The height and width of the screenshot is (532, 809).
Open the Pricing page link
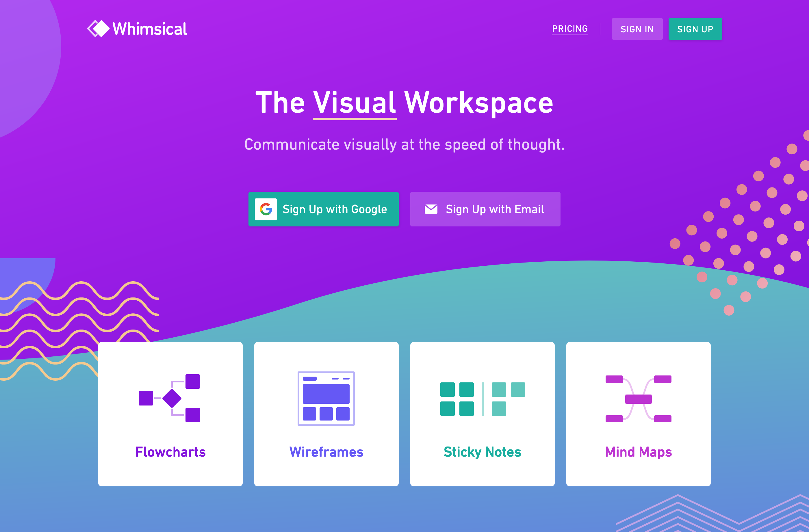pyautogui.click(x=570, y=29)
